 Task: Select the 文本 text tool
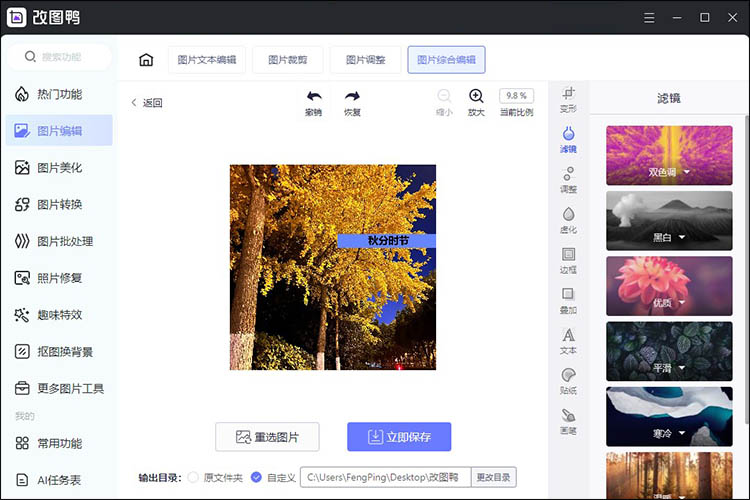click(568, 341)
